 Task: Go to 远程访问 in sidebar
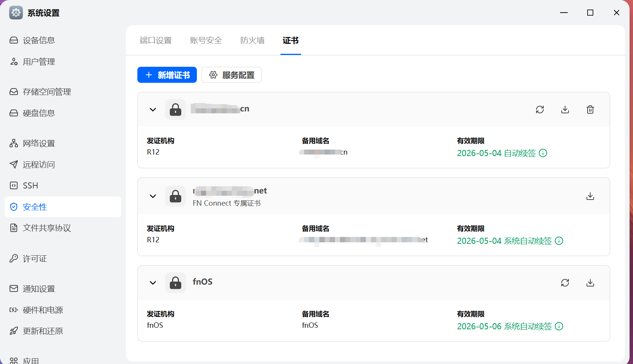point(39,165)
